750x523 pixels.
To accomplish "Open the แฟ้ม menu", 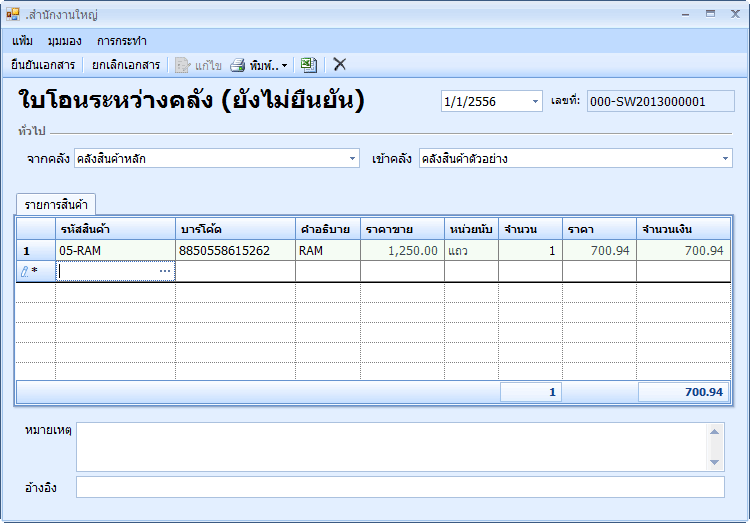I will 22,41.
